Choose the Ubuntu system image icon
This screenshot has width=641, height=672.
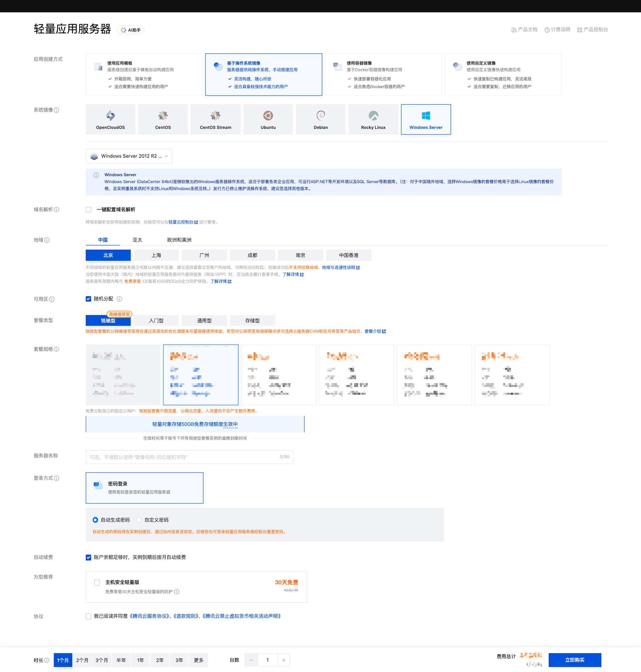pos(268,116)
